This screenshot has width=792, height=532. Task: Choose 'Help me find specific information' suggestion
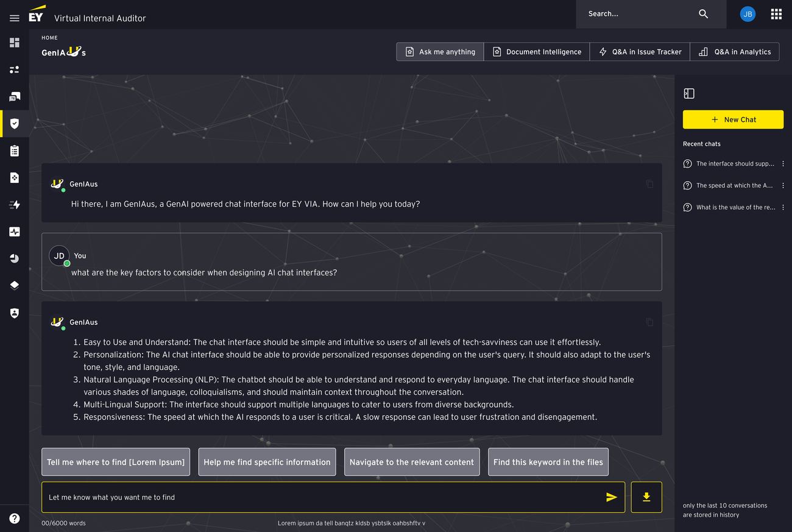[267, 462]
